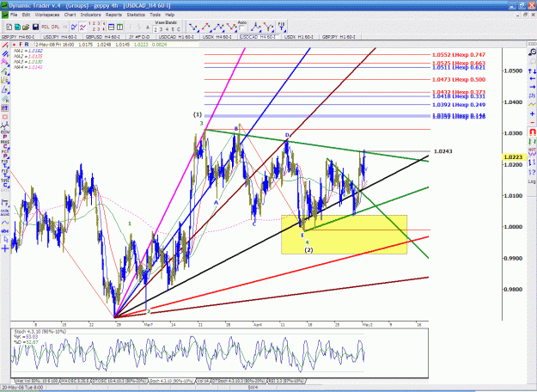Click the new chart document icon

coord(9,27)
